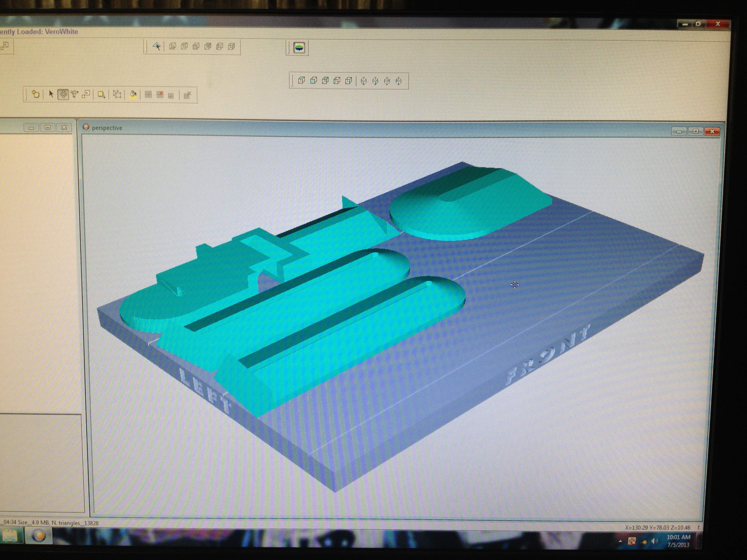The width and height of the screenshot is (747, 560).
Task: Switch to view cube with right face shaded
Action: [x=349, y=80]
